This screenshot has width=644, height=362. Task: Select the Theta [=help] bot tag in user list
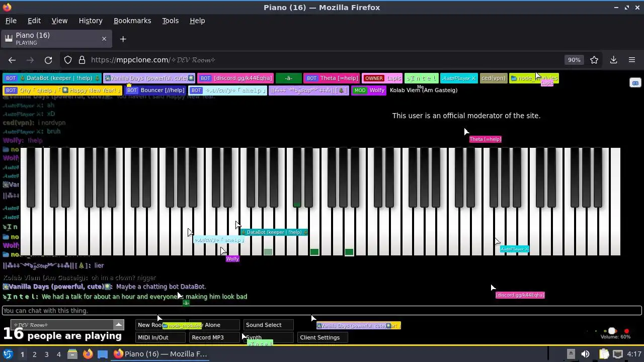pos(332,78)
